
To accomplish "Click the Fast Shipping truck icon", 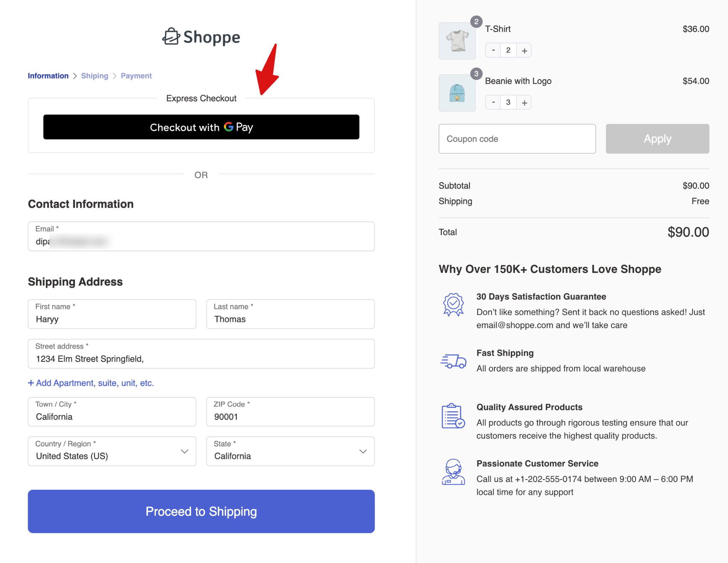I will pos(453,361).
